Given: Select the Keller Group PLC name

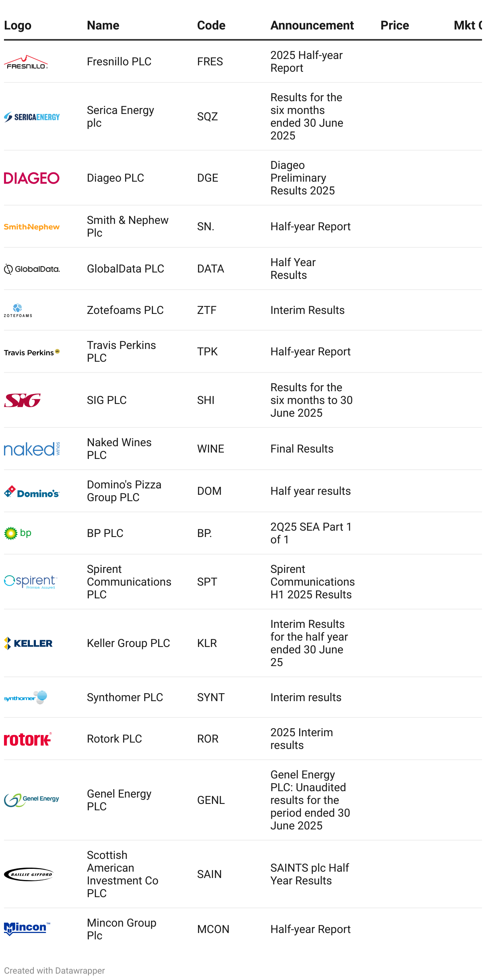Looking at the screenshot, I should [128, 643].
